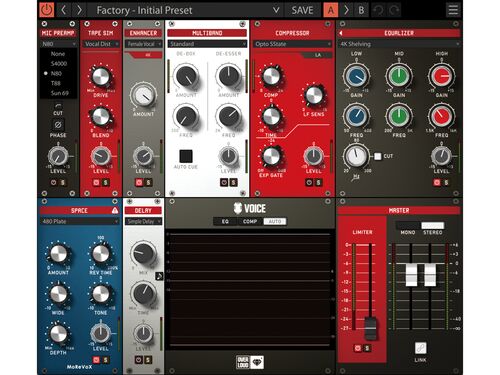This screenshot has height=375, width=500.
Task: Toggle the Multiband AUTO CUE button
Action: click(186, 156)
